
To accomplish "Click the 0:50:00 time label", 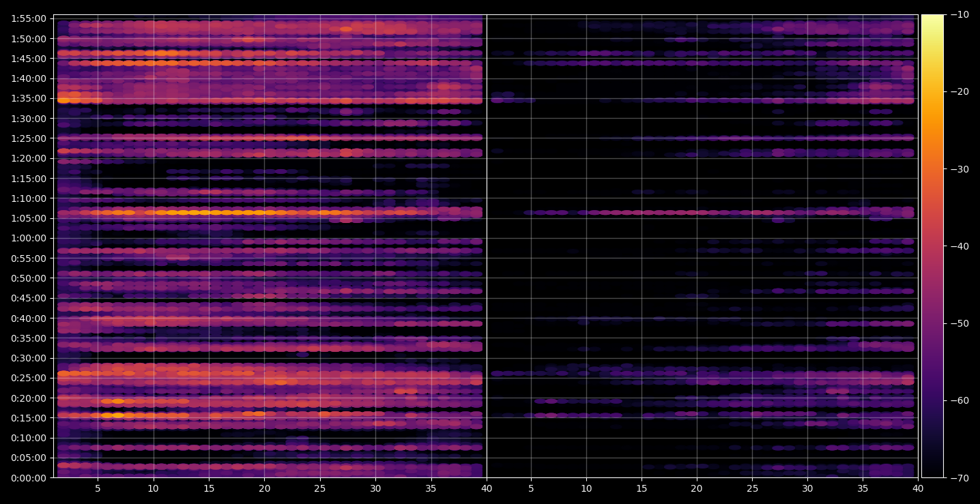I will pyautogui.click(x=29, y=278).
